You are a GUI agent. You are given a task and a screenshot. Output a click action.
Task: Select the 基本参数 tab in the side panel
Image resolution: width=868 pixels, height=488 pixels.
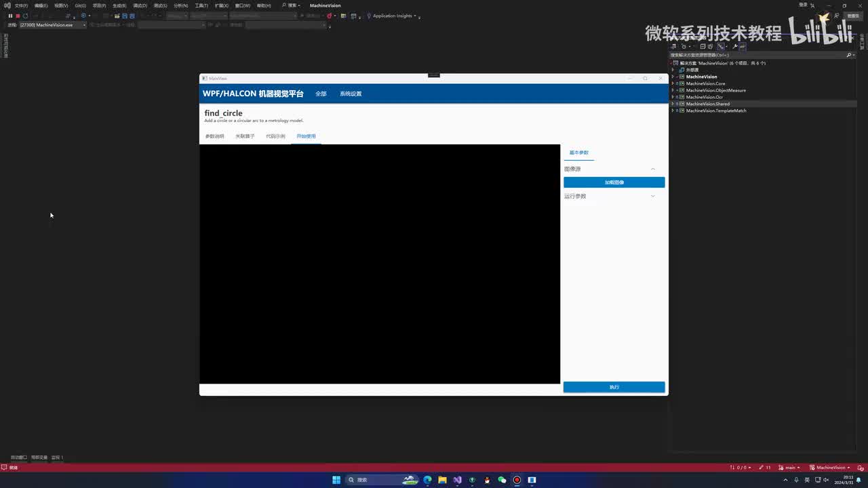tap(579, 152)
